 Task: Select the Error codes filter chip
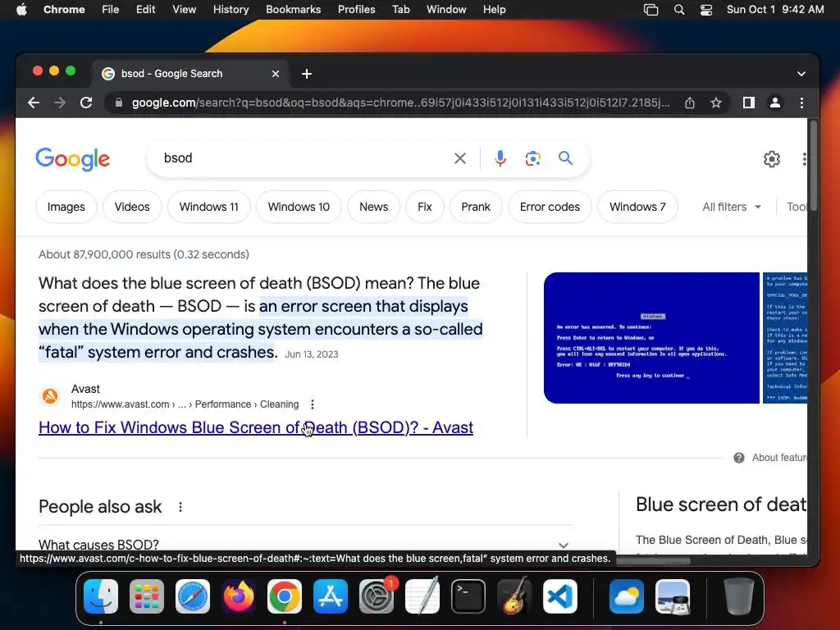coord(550,207)
